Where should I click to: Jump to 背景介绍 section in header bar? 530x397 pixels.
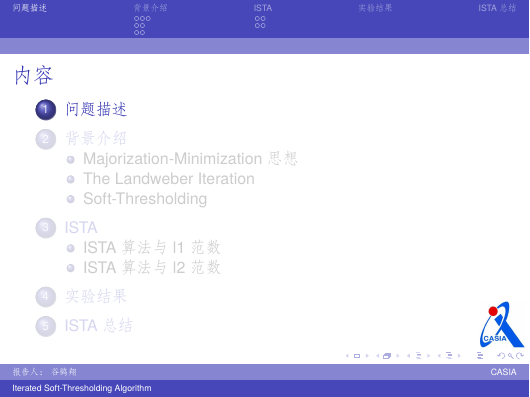pyautogui.click(x=150, y=8)
